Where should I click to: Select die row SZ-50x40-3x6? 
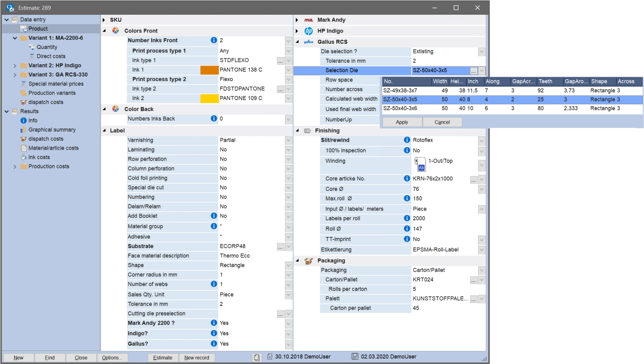512,108
